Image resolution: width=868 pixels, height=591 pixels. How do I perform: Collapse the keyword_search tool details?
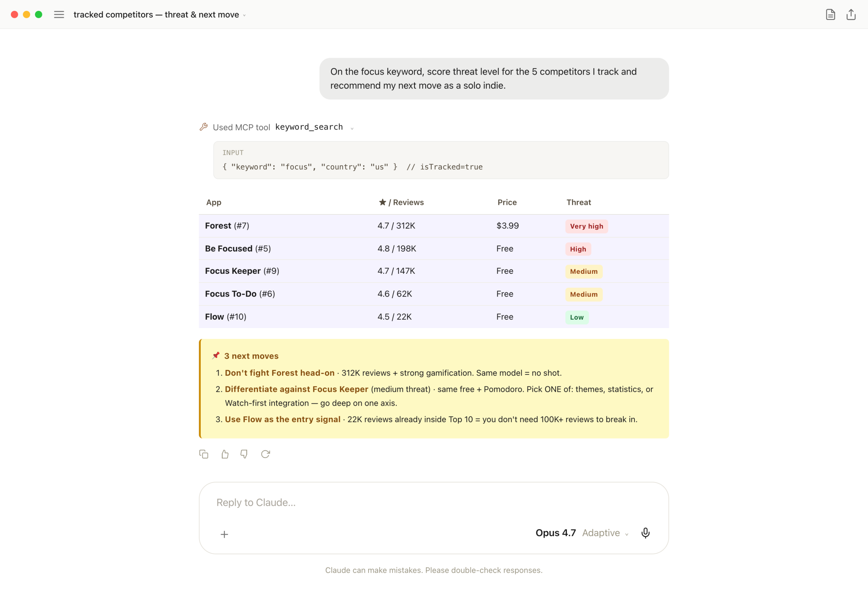tap(352, 128)
